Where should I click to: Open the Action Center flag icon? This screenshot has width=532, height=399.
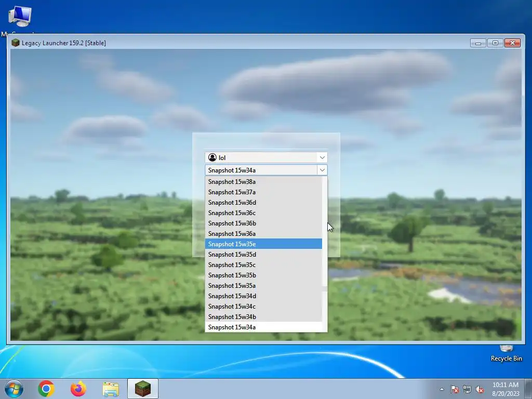pos(455,390)
